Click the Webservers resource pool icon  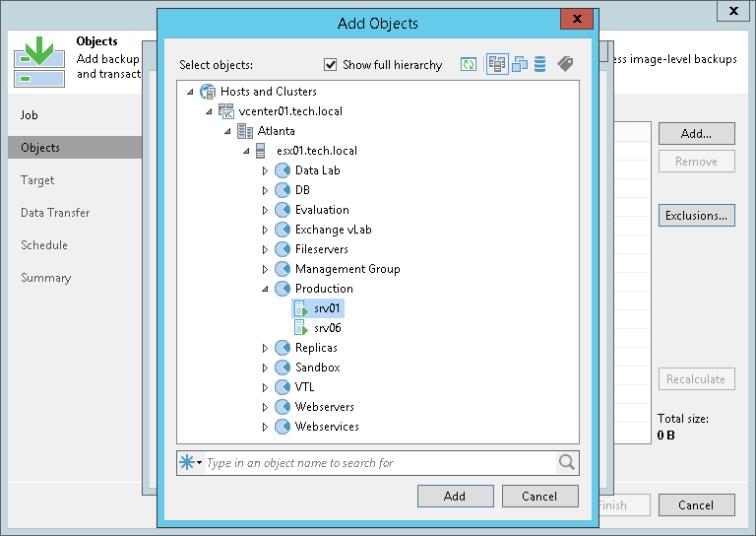click(283, 407)
